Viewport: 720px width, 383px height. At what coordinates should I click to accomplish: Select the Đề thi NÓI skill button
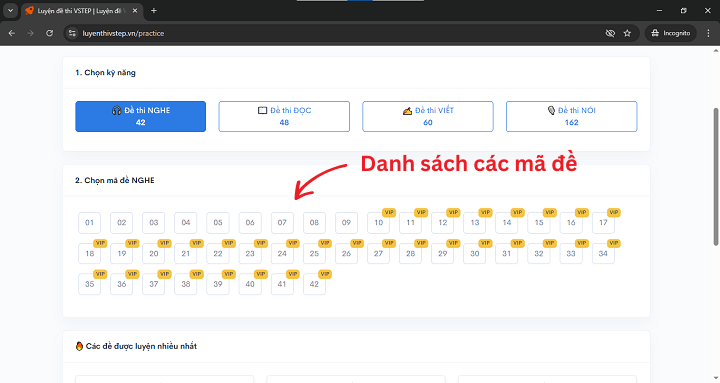(572, 116)
